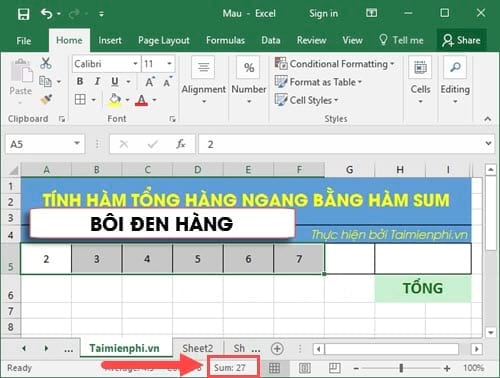Click the Ribbon Display Options icon
The width and height of the screenshot is (500, 378).
pos(371,13)
